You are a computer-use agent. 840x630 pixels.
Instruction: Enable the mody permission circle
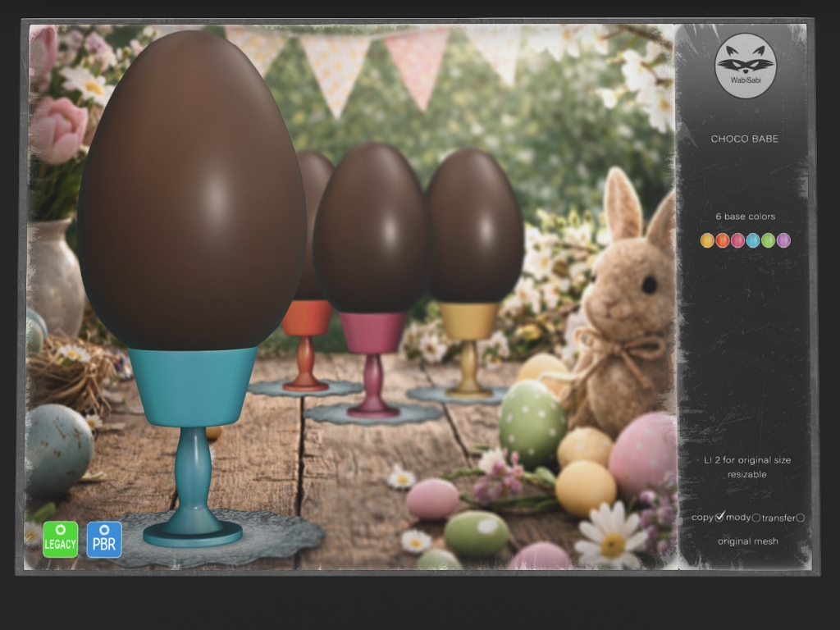tap(756, 518)
